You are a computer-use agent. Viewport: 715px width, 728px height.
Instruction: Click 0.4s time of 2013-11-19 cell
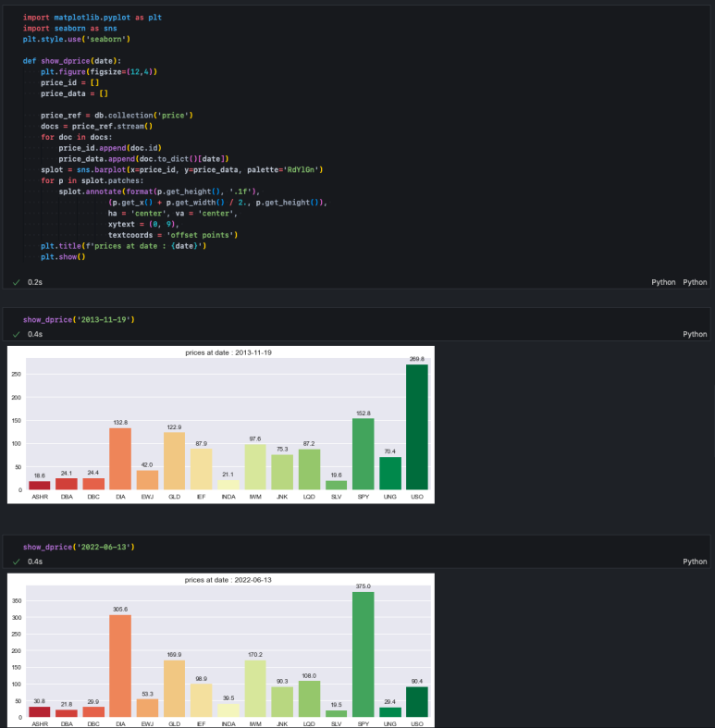coord(35,334)
